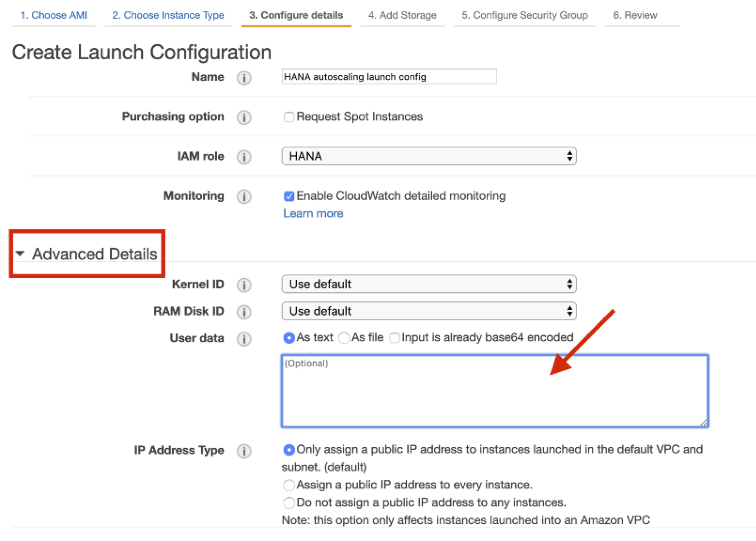Select Assign a public IP to every instance

289,485
